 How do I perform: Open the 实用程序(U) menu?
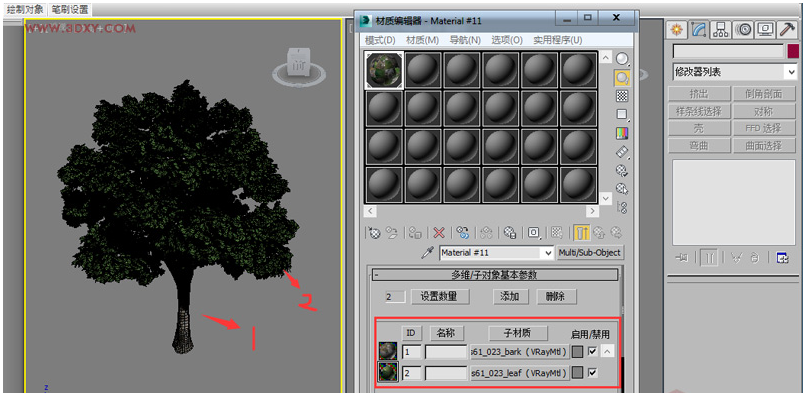(x=558, y=40)
